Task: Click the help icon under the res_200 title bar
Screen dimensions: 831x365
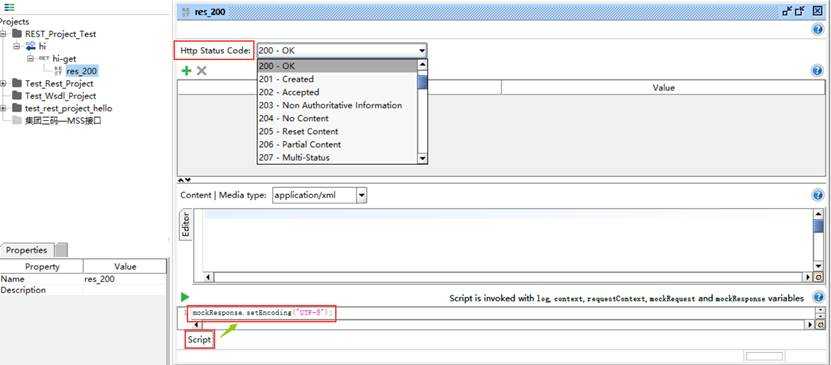Action: (818, 30)
